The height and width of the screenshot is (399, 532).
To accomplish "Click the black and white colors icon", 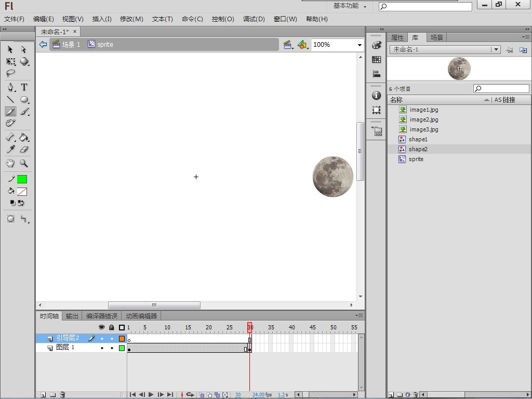I will point(12,203).
